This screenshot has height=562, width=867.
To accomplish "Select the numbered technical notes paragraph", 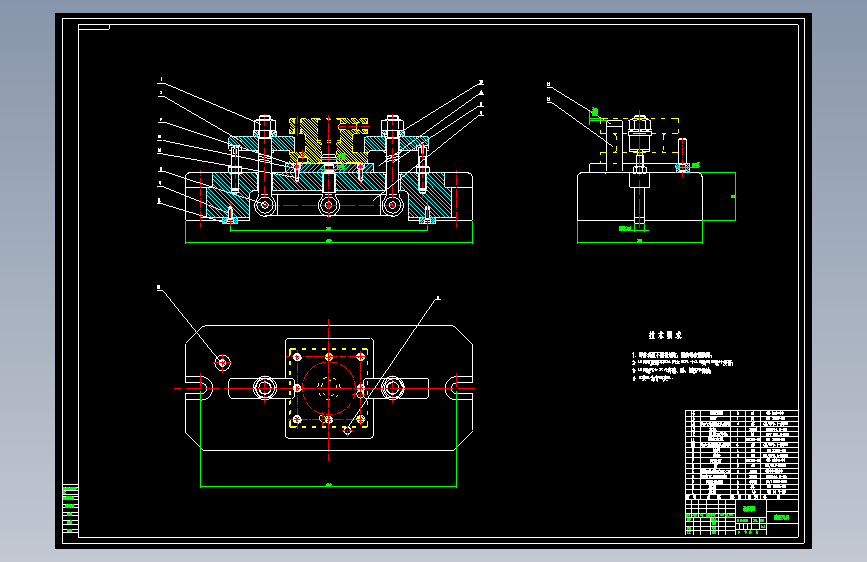I will point(682,367).
